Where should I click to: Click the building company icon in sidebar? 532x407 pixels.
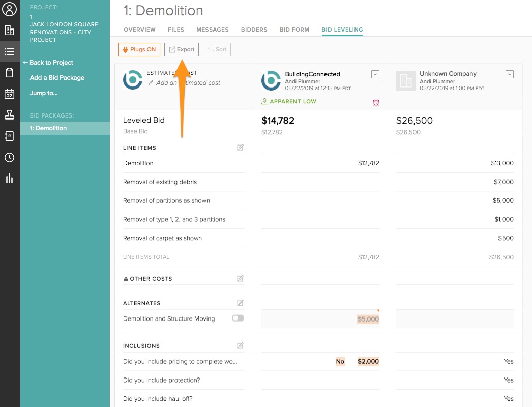click(x=10, y=31)
